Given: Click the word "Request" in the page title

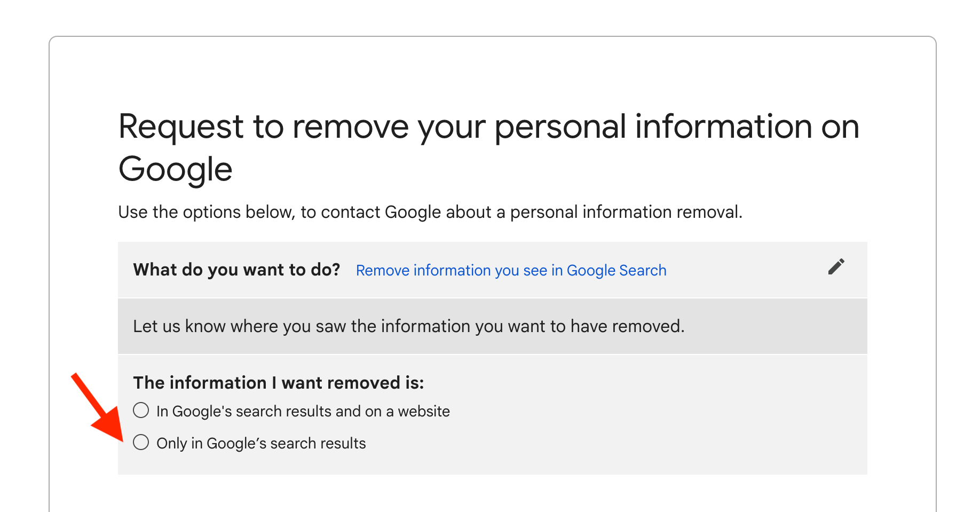Looking at the screenshot, I should [x=181, y=127].
